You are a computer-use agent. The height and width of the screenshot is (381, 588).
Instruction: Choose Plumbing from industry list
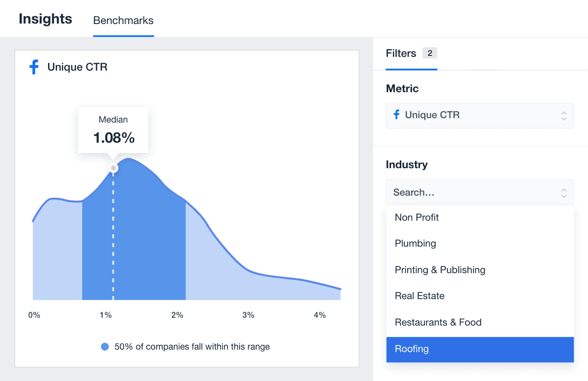coord(416,244)
